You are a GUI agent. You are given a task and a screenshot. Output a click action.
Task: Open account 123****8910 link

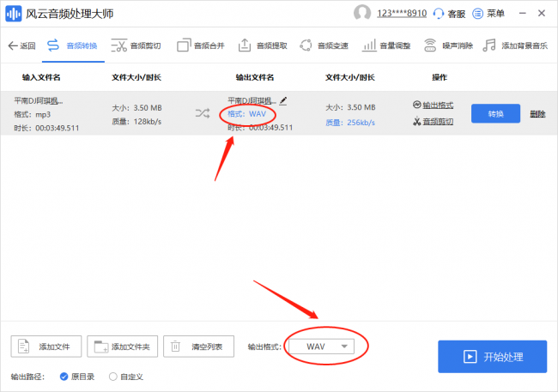pos(402,14)
